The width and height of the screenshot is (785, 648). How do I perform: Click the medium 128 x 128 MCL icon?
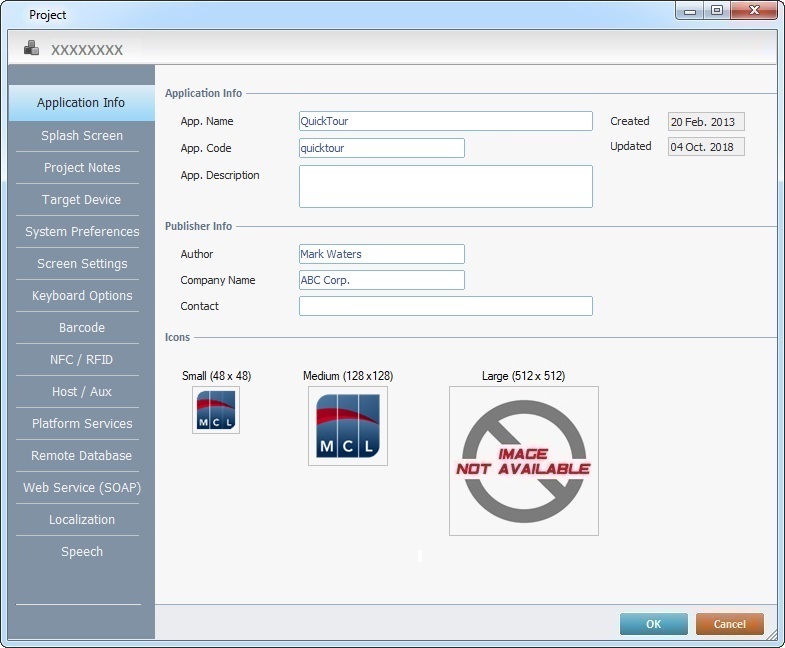point(347,426)
